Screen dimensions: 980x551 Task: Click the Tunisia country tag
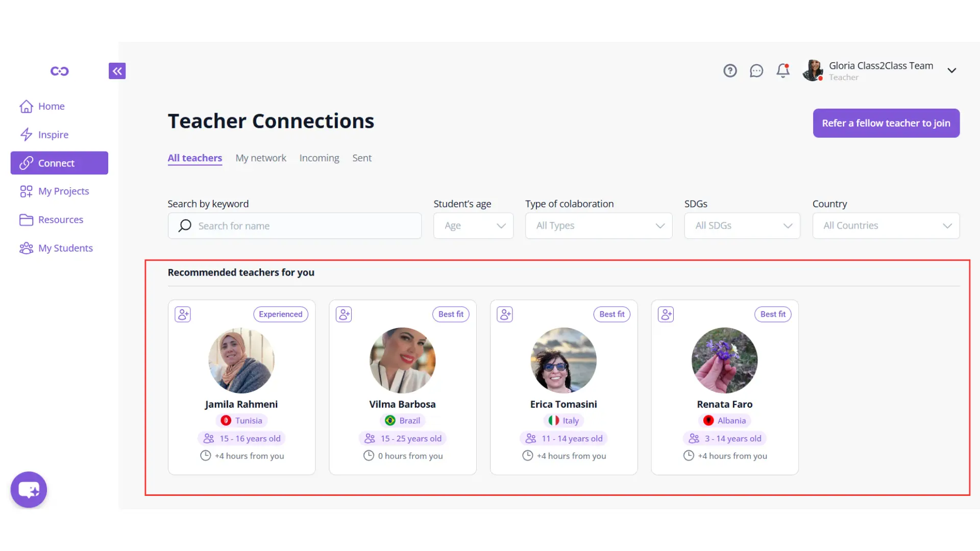241,420
